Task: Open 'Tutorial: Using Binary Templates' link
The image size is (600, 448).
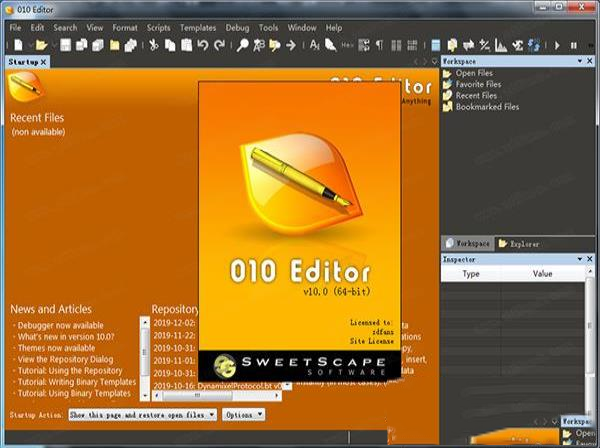Action: tap(74, 393)
